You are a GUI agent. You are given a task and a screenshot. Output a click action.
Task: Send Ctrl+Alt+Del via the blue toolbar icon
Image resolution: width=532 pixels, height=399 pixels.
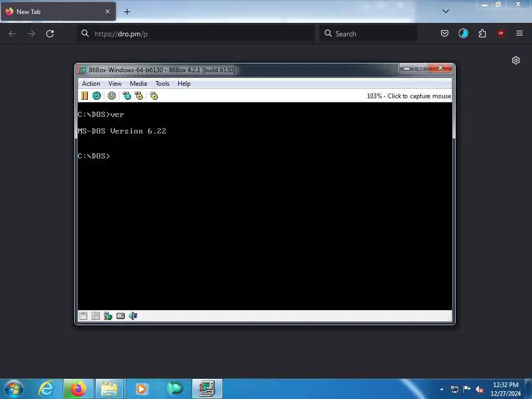127,96
